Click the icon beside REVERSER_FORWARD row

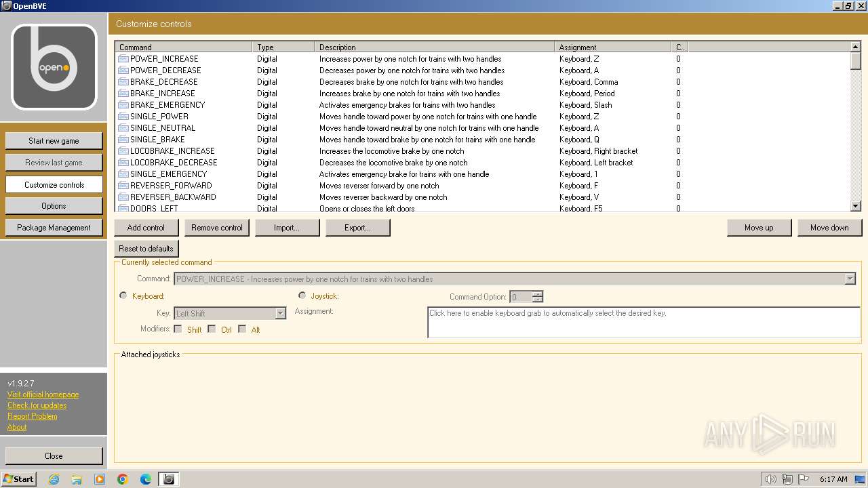click(x=123, y=186)
